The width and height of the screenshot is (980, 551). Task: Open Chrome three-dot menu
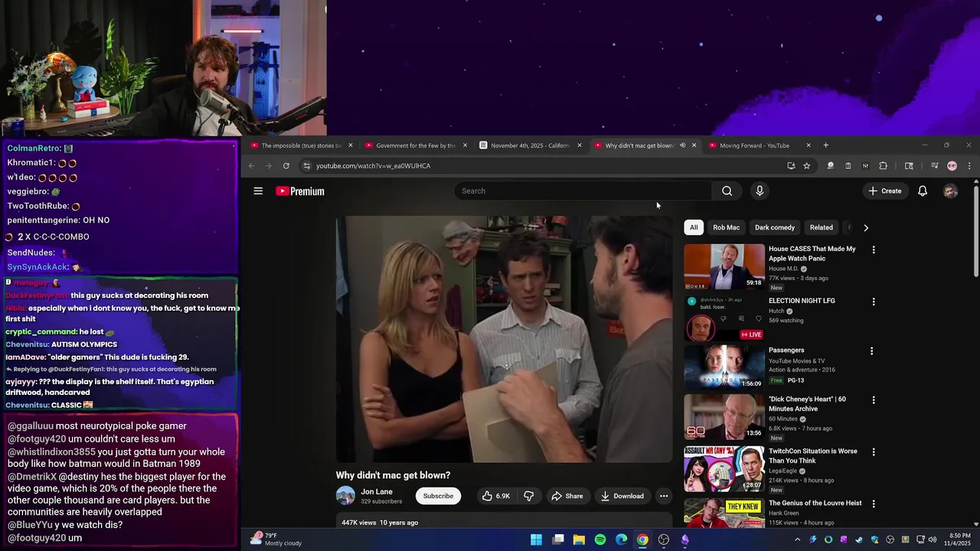[969, 166]
